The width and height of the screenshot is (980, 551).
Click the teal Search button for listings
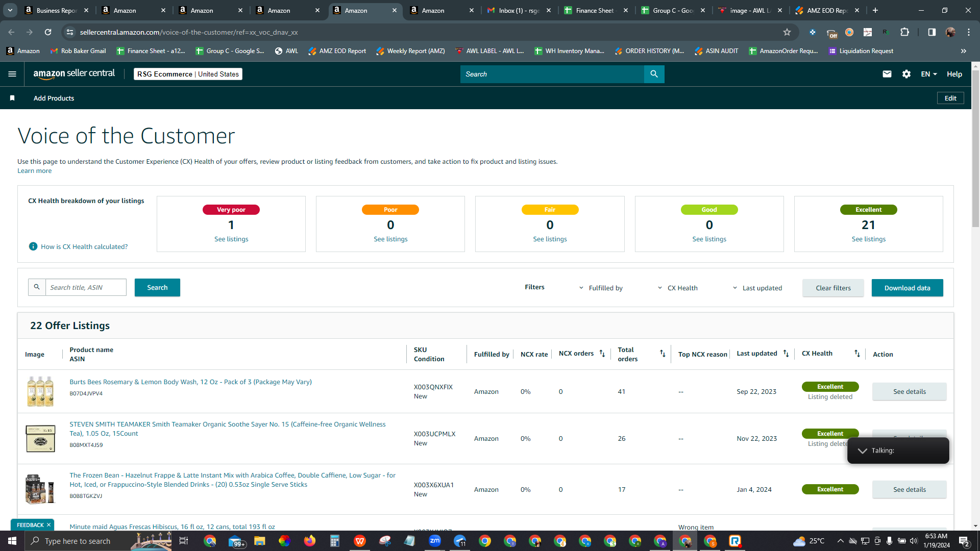click(x=157, y=287)
